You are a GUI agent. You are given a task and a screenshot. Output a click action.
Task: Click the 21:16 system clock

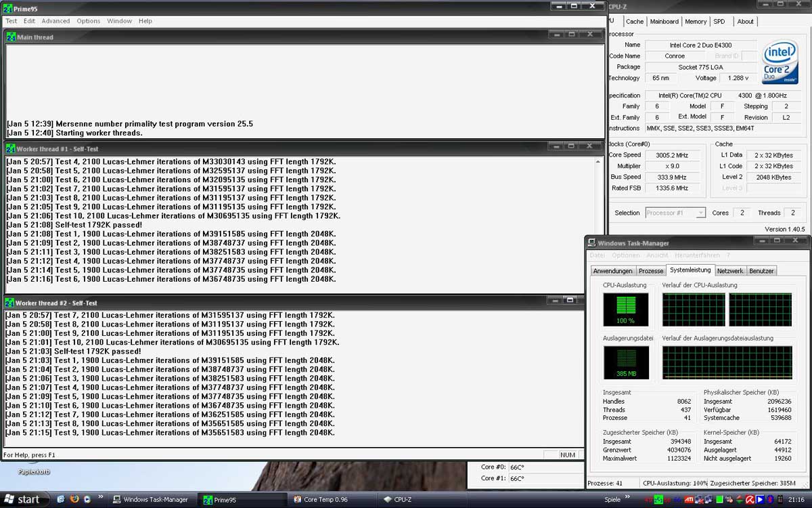tap(796, 500)
